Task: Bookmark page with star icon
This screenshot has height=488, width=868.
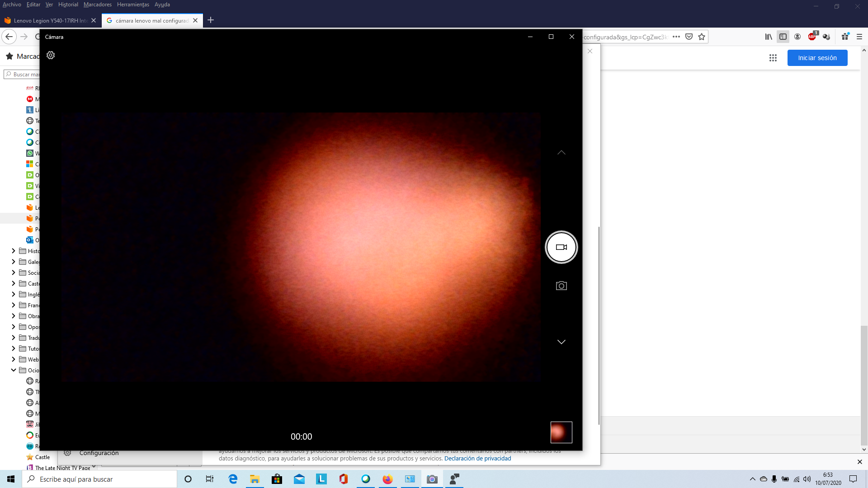Action: pyautogui.click(x=702, y=37)
